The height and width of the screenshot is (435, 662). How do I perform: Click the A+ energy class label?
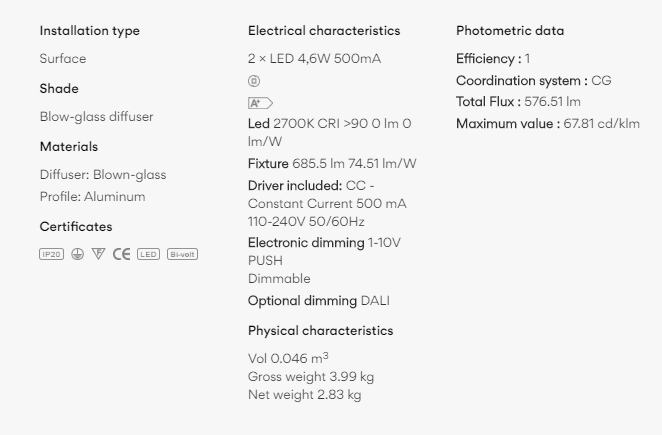tap(260, 103)
